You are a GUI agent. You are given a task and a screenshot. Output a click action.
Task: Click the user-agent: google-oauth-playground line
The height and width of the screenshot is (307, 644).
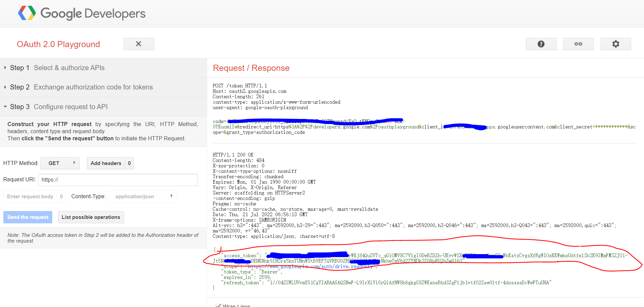click(260, 107)
